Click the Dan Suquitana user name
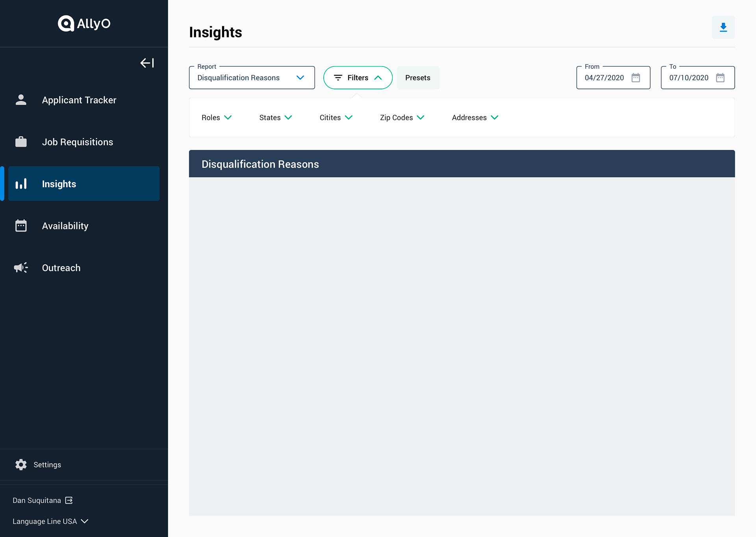 (37, 500)
